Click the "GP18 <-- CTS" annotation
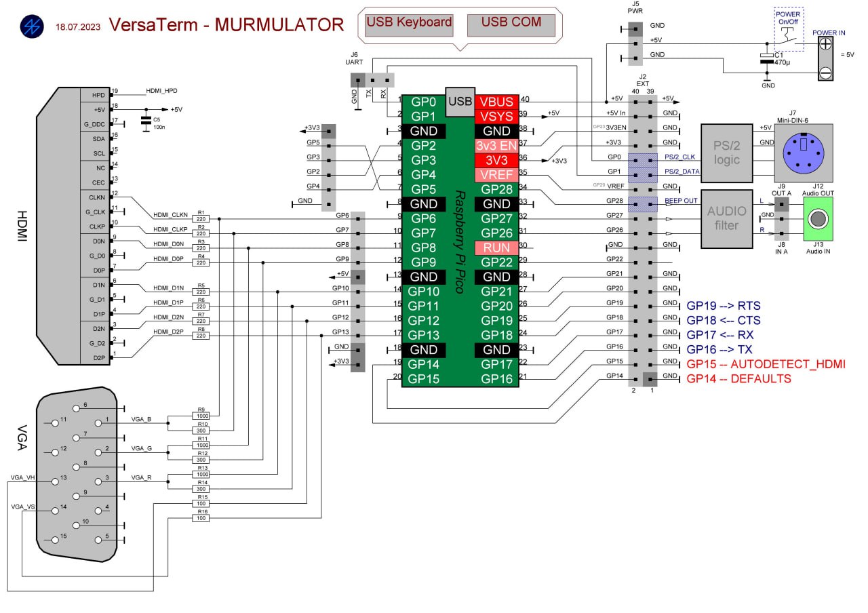The image size is (868, 613). click(x=723, y=320)
